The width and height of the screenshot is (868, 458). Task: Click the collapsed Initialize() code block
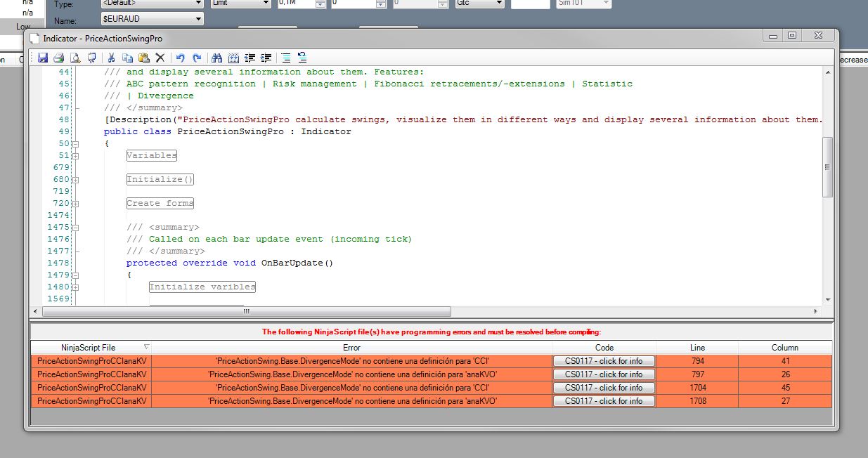(160, 180)
